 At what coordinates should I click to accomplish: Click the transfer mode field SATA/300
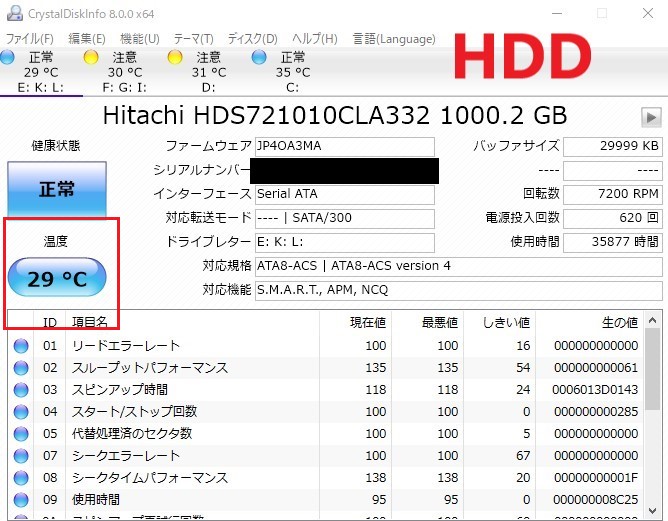(345, 219)
